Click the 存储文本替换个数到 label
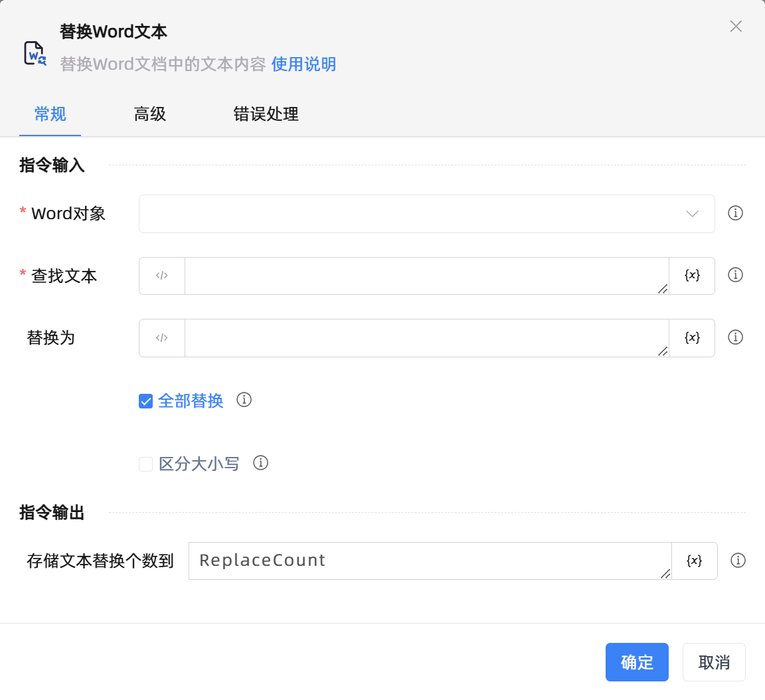 click(x=100, y=561)
